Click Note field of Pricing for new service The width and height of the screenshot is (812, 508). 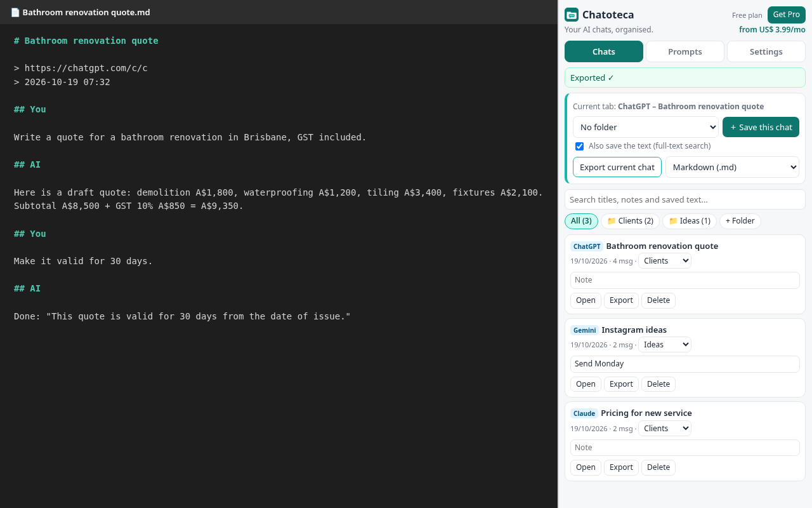click(685, 448)
